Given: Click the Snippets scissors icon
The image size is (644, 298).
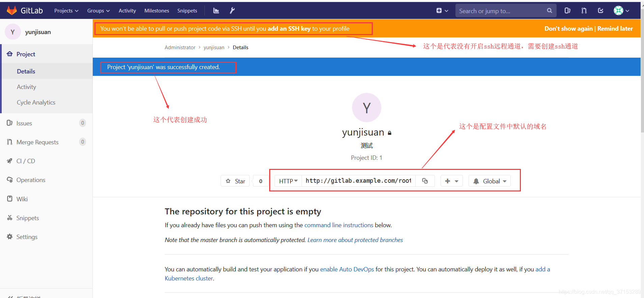Looking at the screenshot, I should pyautogui.click(x=10, y=218).
